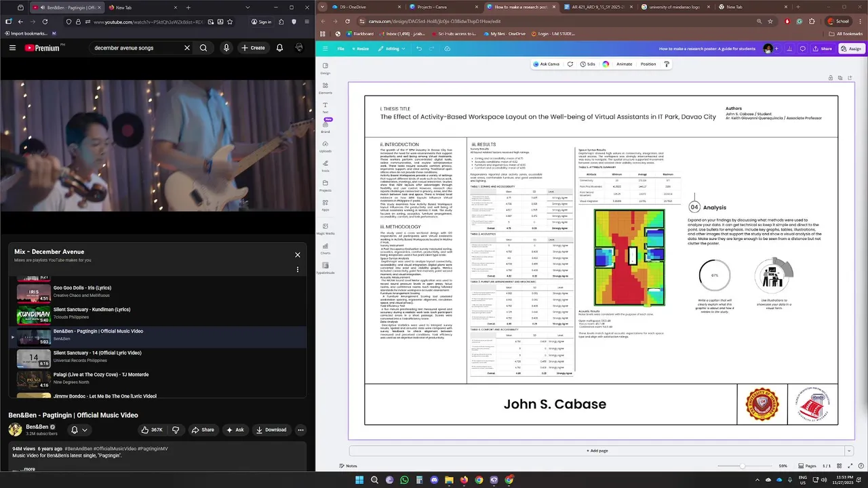This screenshot has width=868, height=488.
Task: Open the Apps panel in Canva
Action: pos(325,205)
